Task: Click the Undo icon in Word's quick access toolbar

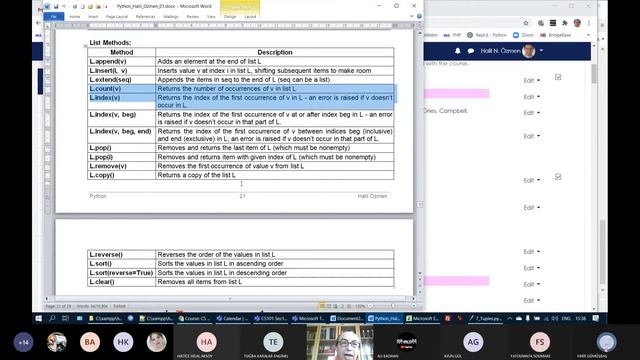Action: [64, 7]
